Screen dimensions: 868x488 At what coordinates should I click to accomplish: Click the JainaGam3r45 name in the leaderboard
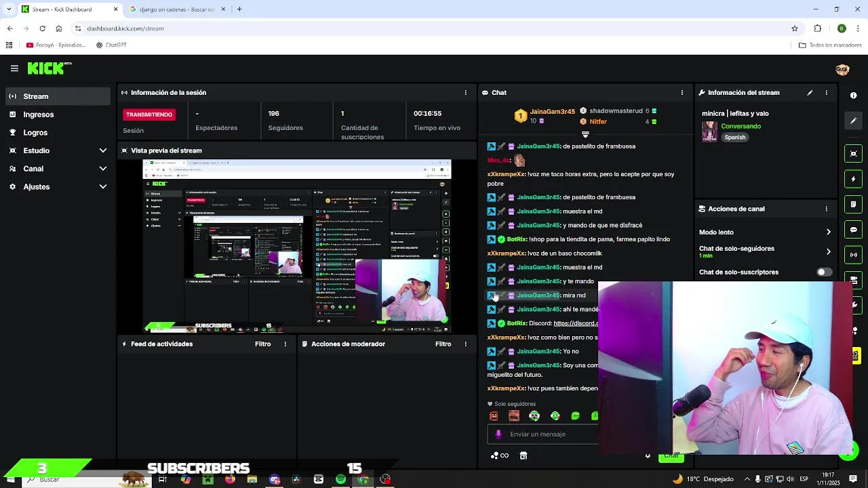(552, 111)
